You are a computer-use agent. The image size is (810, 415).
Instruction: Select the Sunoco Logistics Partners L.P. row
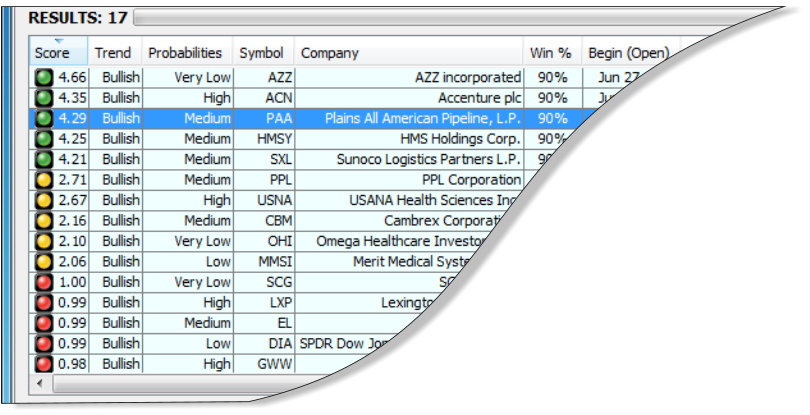440,159
